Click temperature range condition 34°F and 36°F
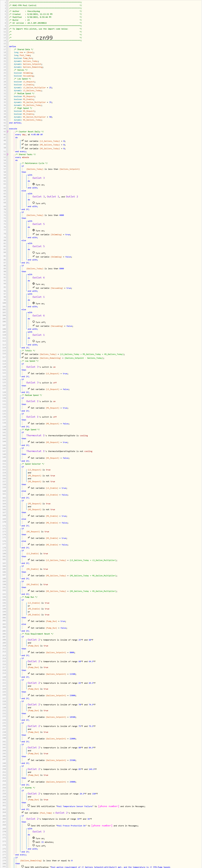203x868 pixels. tap(59, 819)
